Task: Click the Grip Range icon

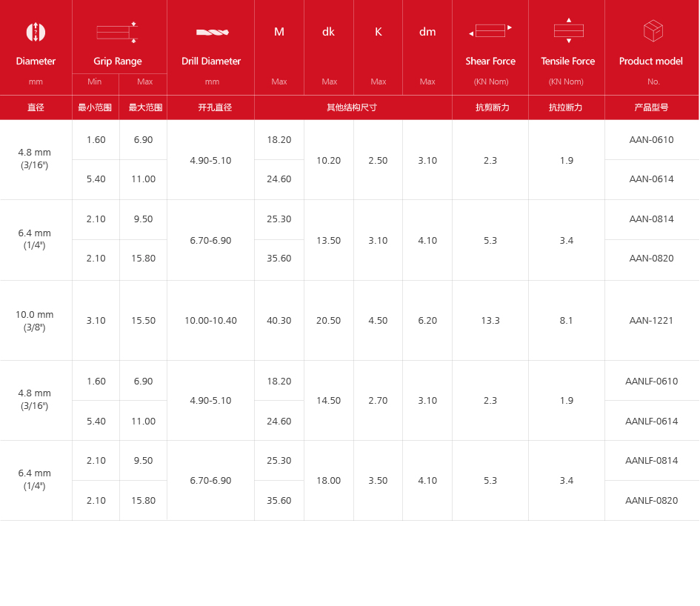Action: click(117, 32)
